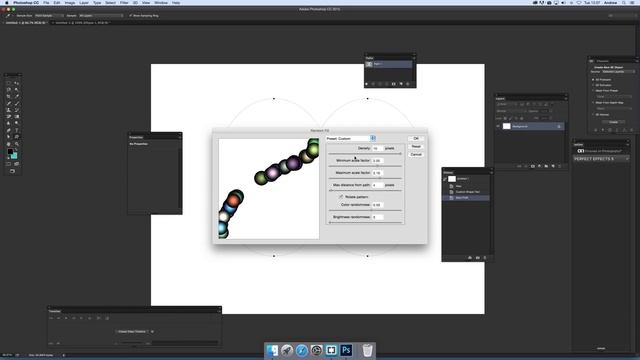Cancel the Random Fill dialog
The height and width of the screenshot is (360, 640).
[416, 155]
